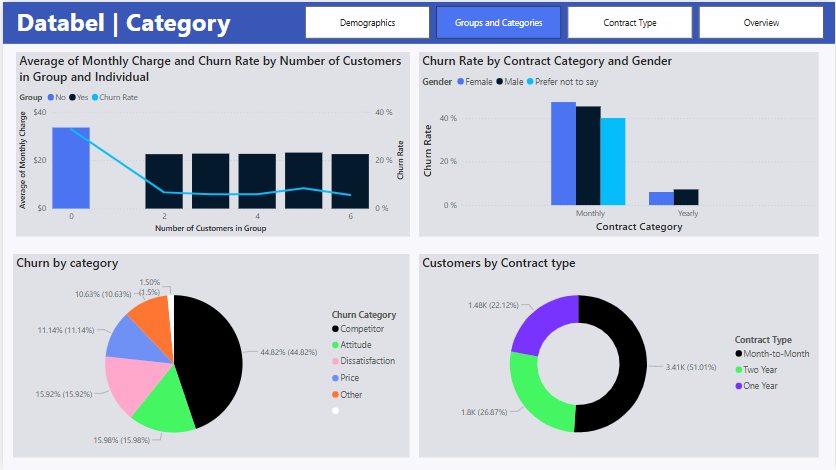Select the Male Monthly churn bar
836x470 pixels.
pyautogui.click(x=588, y=156)
